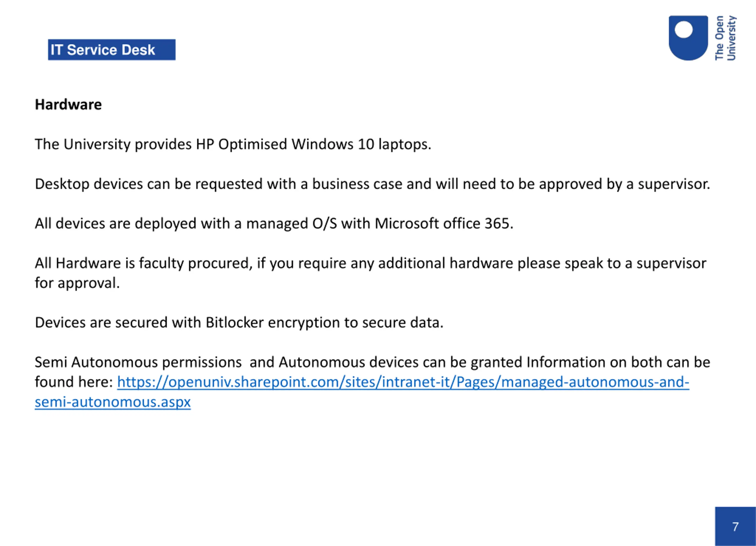The width and height of the screenshot is (756, 546).
Task: Click the word "Bitlocker"
Action: (235, 323)
